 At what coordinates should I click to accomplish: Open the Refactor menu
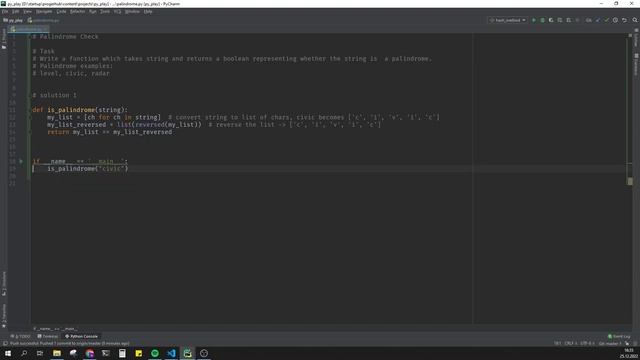[x=78, y=12]
